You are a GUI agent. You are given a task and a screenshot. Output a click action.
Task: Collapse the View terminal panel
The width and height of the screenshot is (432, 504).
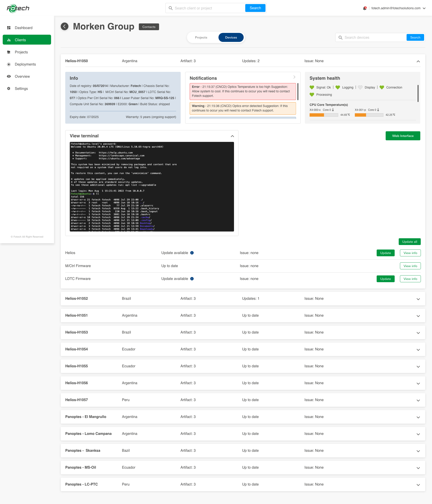tap(232, 136)
